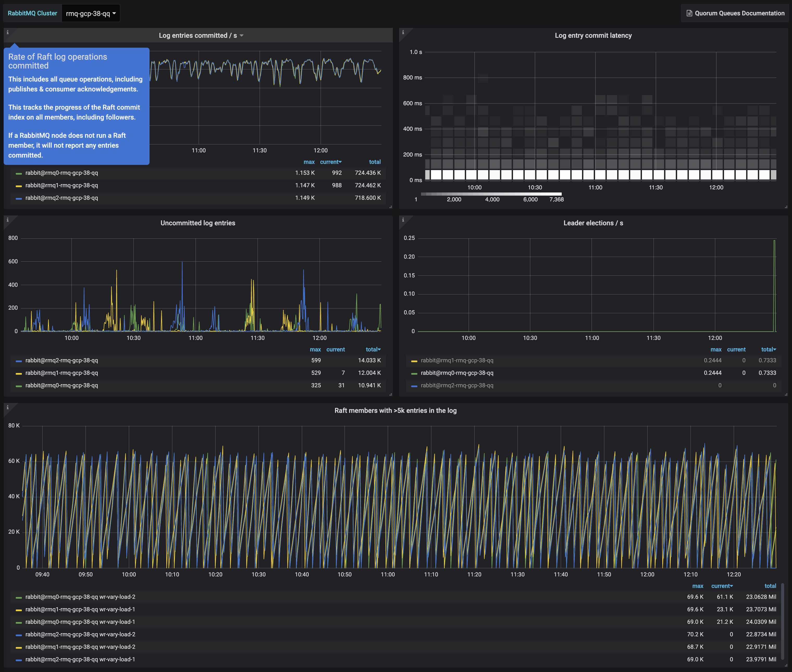Sort Raft members legend by max column
This screenshot has height=672, width=792.
coord(697,586)
